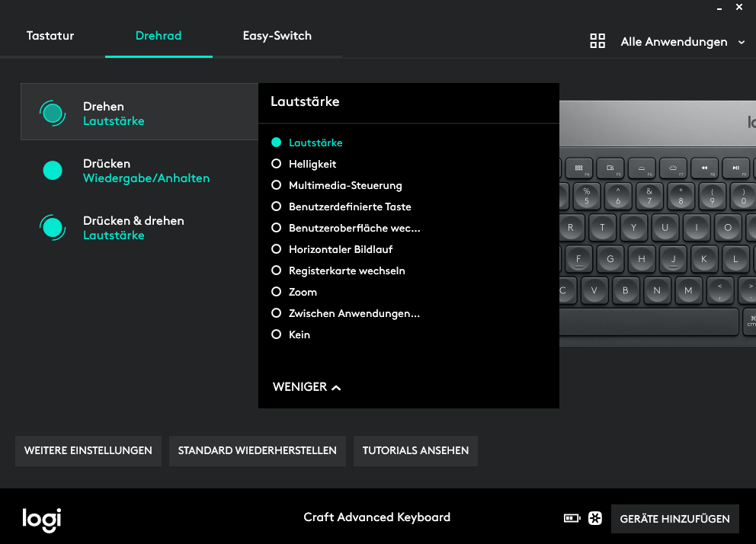This screenshot has height=544, width=756.
Task: Click the Alle Anwendungen grid icon
Action: (597, 42)
